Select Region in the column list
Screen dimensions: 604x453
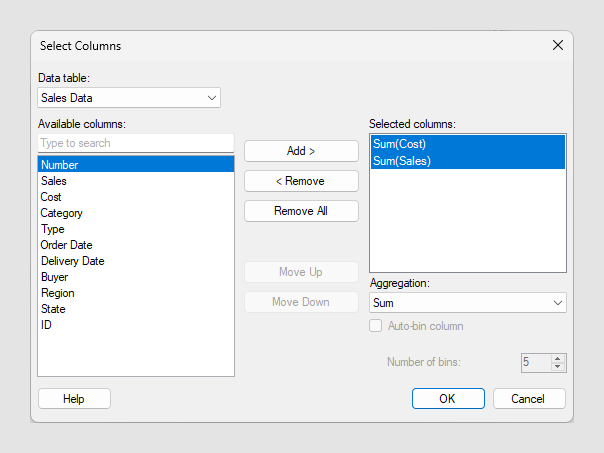pos(57,293)
